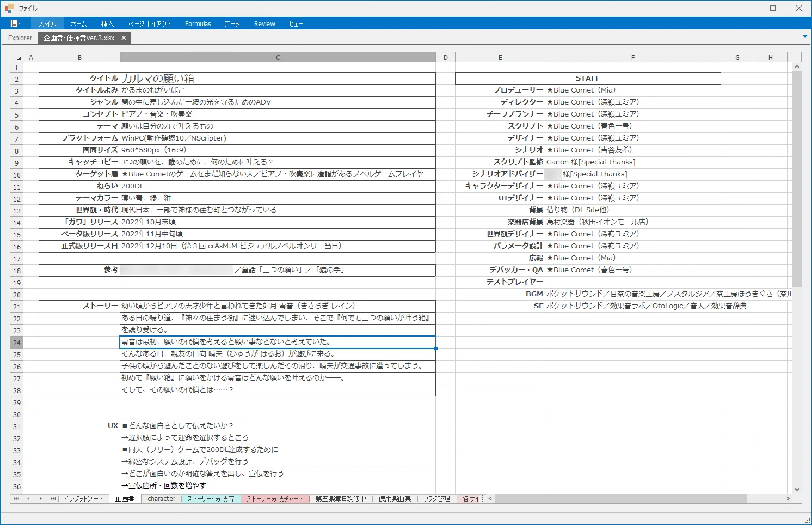The width and height of the screenshot is (812, 525).
Task: Select the STAFF header cell
Action: 588,78
